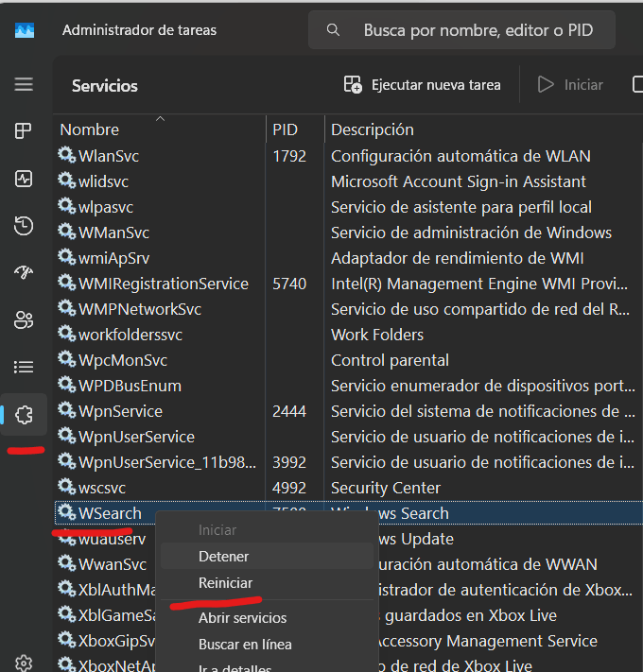This screenshot has height=672, width=643.
Task: Select the Services page puzzle icon
Action: coord(24,414)
